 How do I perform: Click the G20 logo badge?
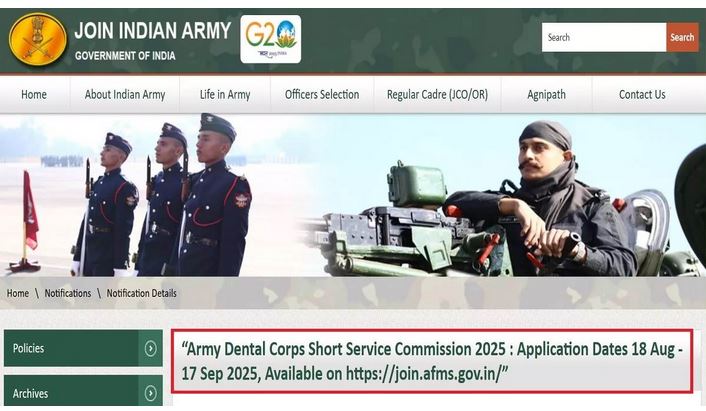pyautogui.click(x=270, y=39)
